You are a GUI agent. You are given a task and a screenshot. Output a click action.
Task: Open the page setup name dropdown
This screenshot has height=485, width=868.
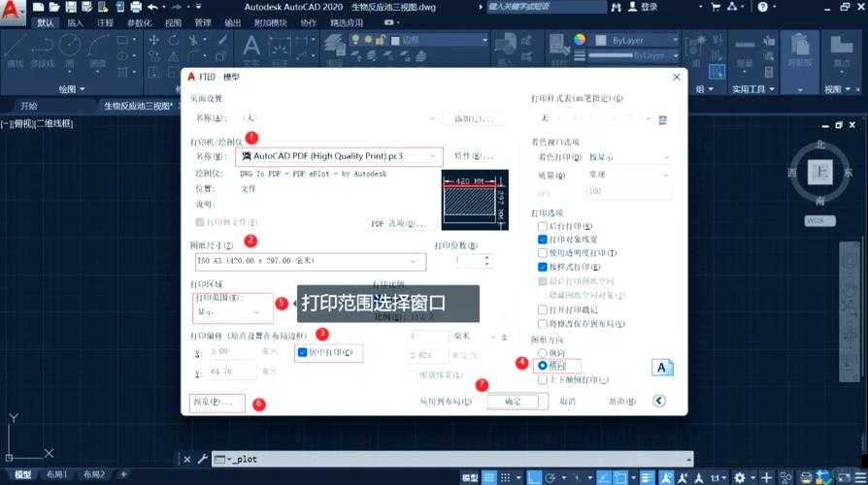tap(338, 118)
